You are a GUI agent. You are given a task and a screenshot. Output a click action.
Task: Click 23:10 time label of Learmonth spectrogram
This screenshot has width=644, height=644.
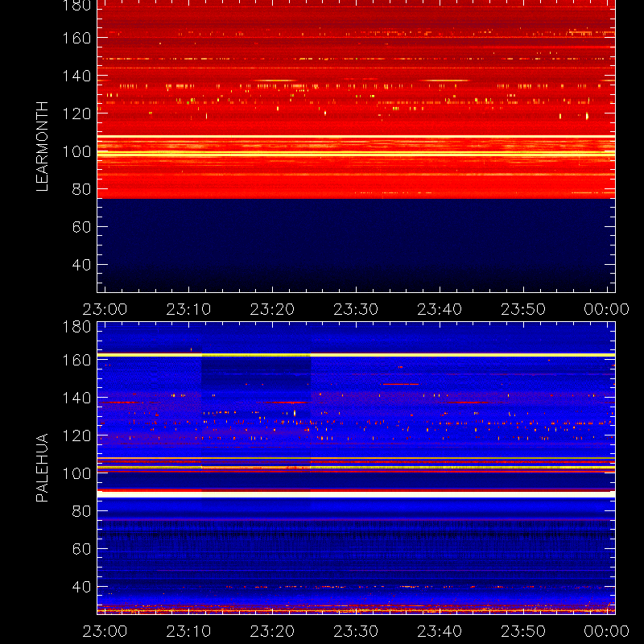coord(188,309)
